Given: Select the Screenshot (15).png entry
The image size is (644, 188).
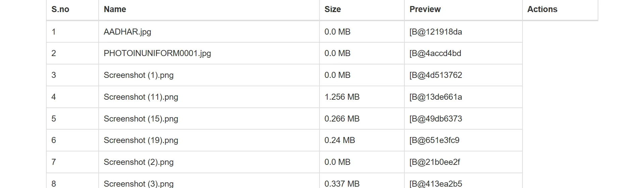Looking at the screenshot, I should pos(141,119).
